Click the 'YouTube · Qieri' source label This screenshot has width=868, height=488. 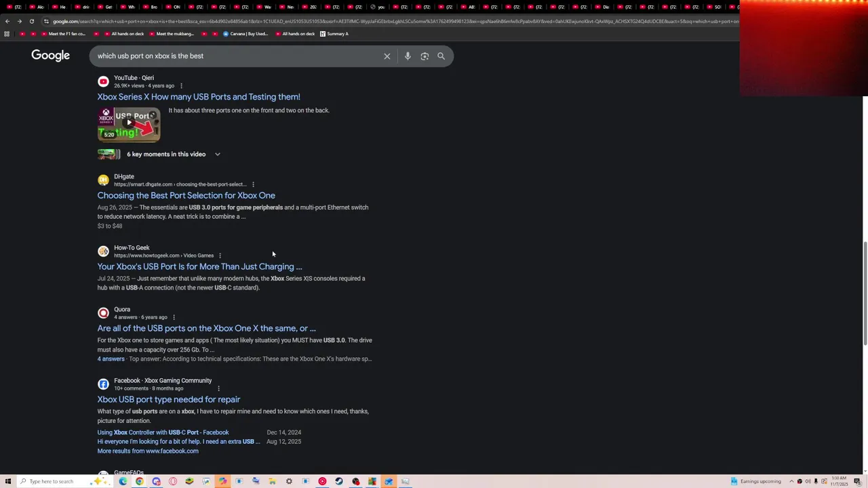pos(134,78)
